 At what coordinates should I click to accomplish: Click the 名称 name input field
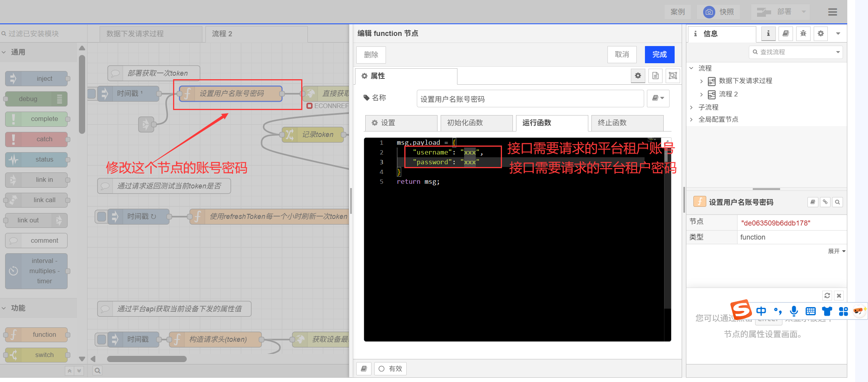pyautogui.click(x=530, y=99)
